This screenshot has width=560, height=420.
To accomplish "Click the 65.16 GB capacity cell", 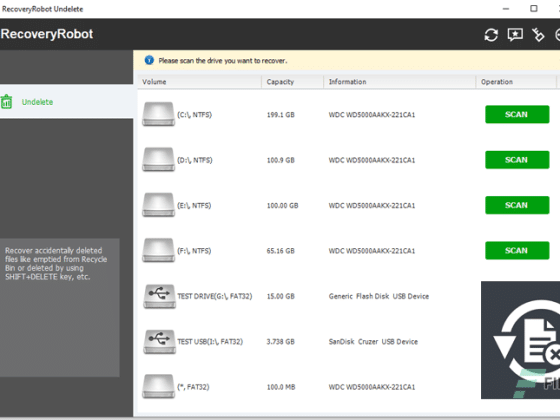I will (x=280, y=251).
